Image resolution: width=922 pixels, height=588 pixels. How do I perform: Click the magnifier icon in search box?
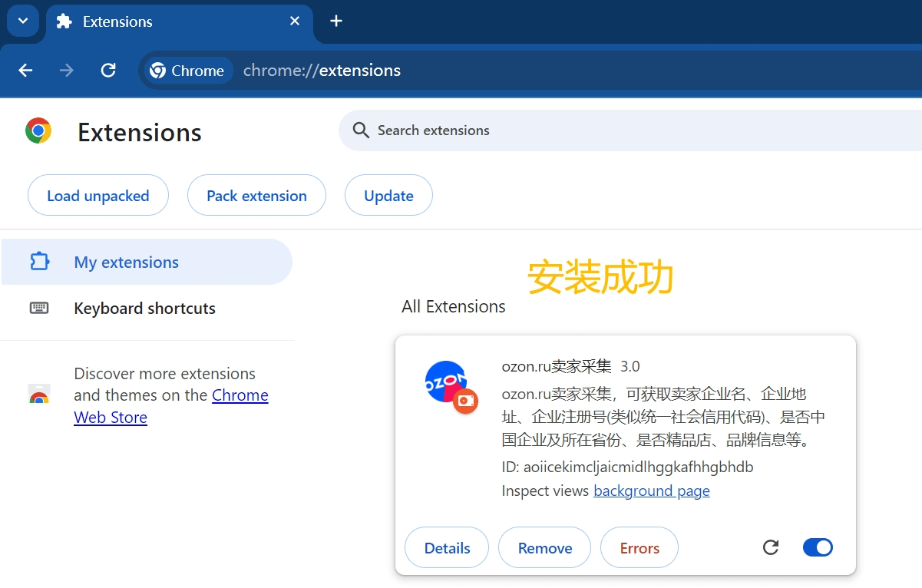coord(361,130)
